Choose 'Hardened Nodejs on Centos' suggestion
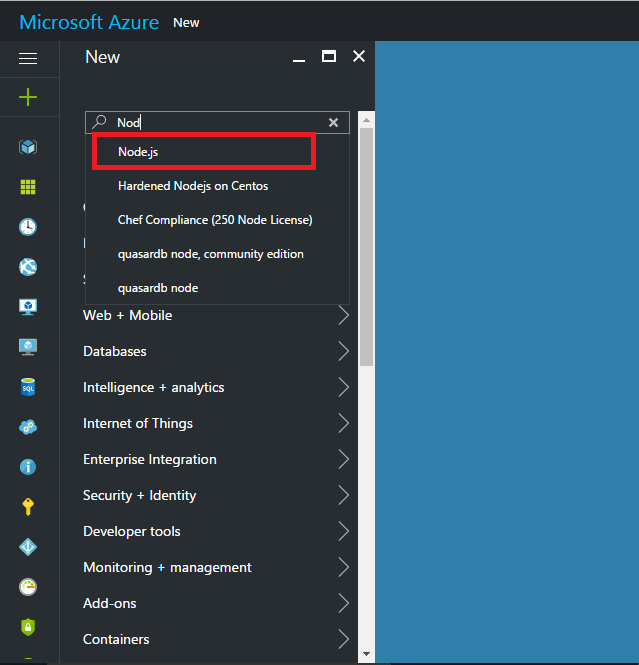The image size is (639, 665). click(218, 186)
